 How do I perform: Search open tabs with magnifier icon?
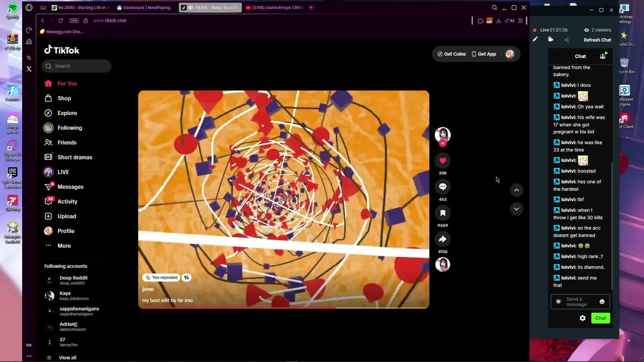495,8
